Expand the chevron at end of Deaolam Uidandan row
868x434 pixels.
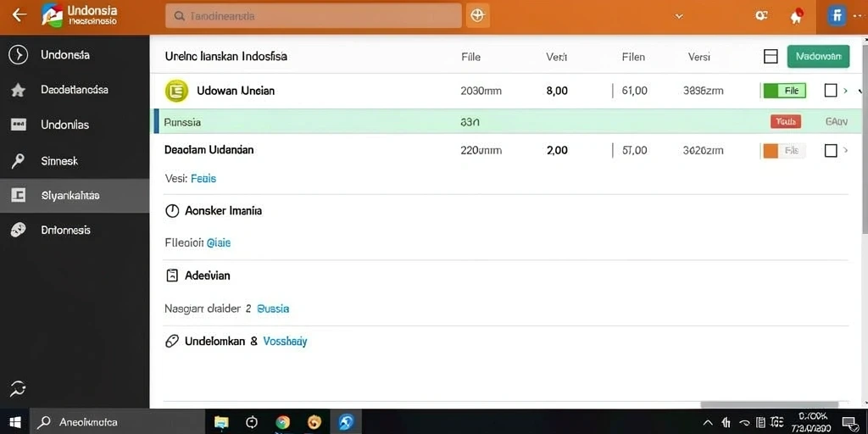point(845,150)
